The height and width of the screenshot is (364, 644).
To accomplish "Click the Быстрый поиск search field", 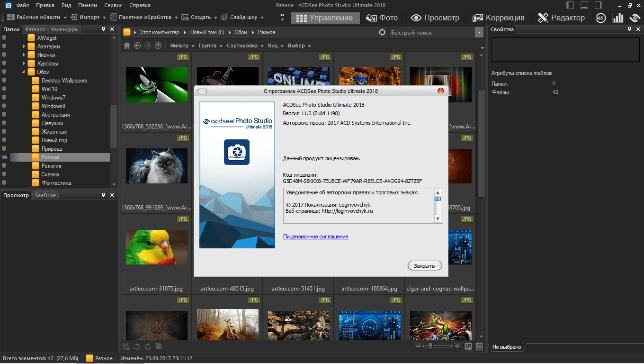I will pyautogui.click(x=432, y=32).
